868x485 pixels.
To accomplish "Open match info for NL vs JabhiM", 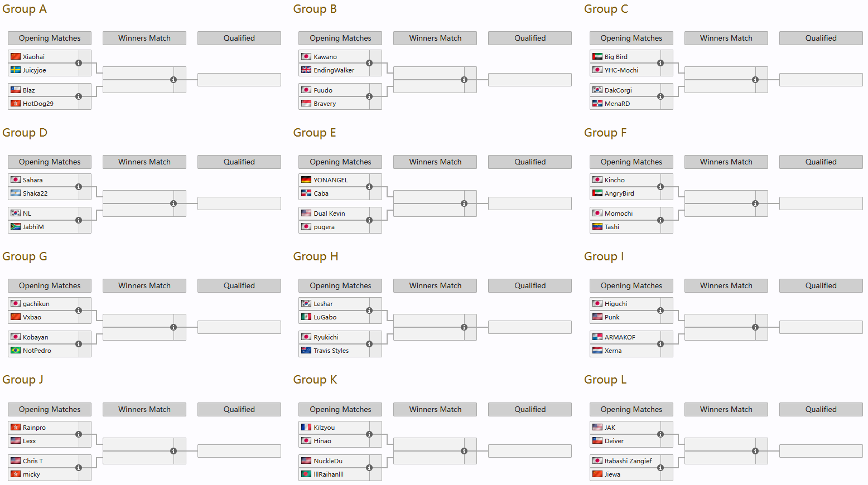I will 79,220.
